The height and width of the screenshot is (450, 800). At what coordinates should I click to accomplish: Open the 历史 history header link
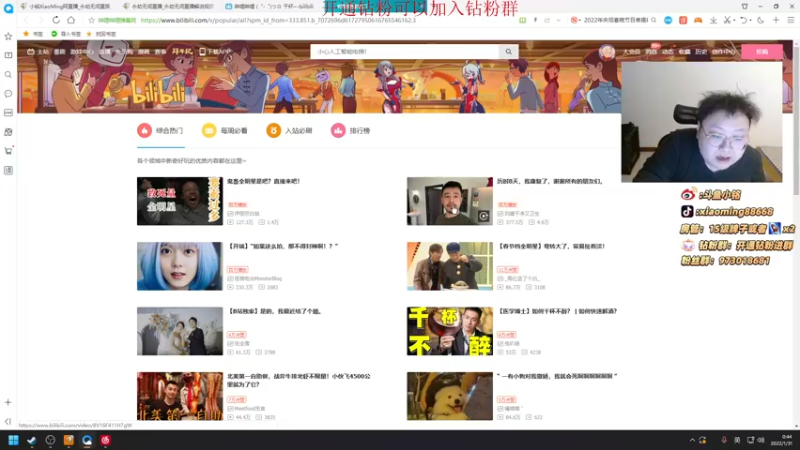click(x=701, y=52)
